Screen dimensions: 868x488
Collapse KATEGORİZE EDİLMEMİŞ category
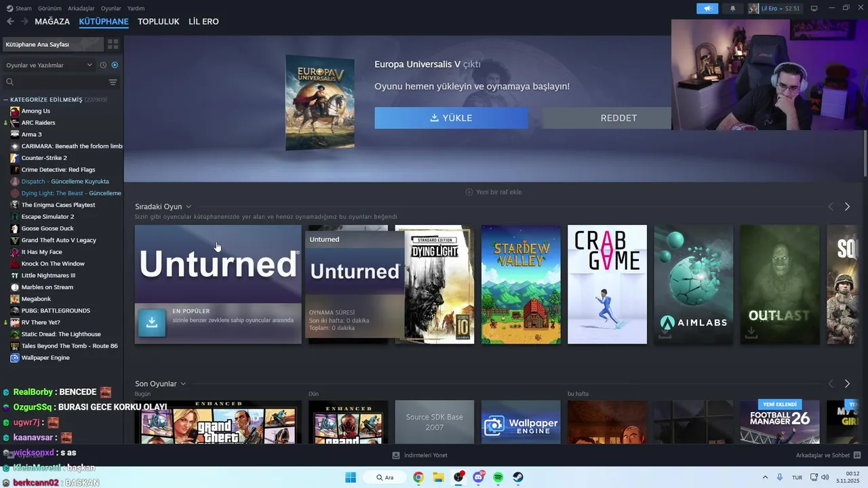click(x=5, y=100)
